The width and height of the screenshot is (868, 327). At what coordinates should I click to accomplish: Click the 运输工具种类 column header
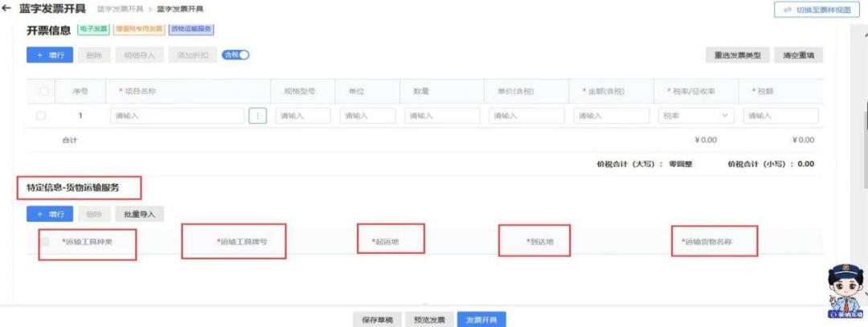(87, 242)
